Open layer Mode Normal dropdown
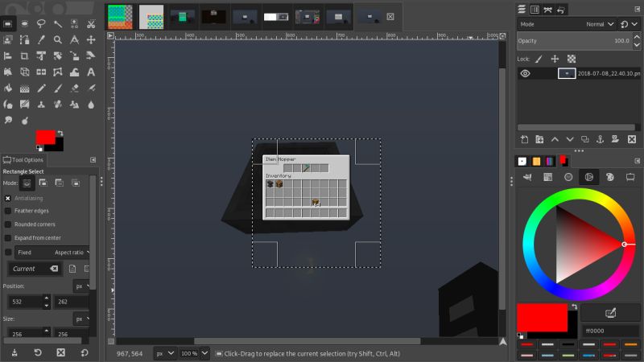644x362 pixels. pyautogui.click(x=568, y=24)
